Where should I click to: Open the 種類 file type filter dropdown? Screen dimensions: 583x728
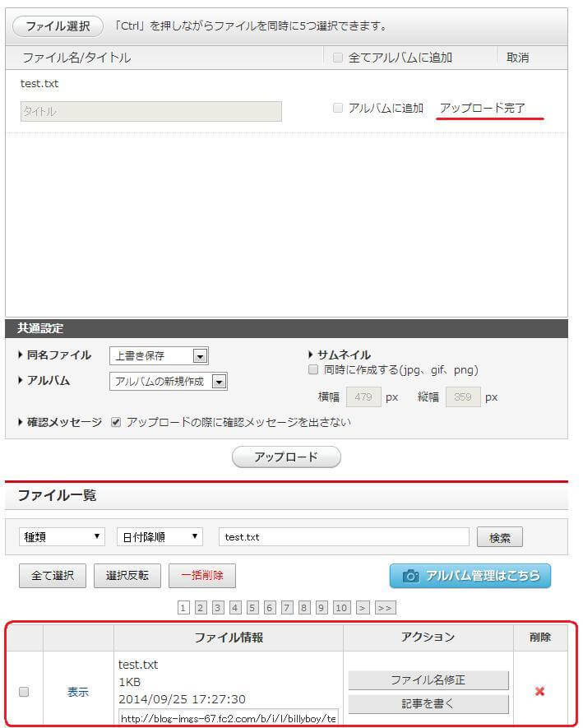pyautogui.click(x=62, y=536)
